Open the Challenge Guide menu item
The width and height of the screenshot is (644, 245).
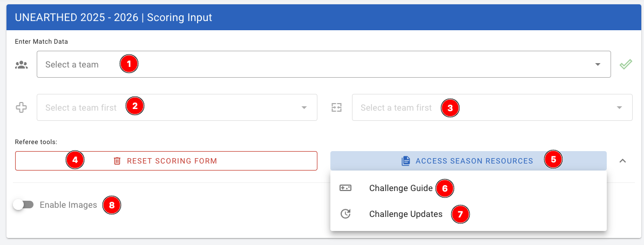point(401,188)
